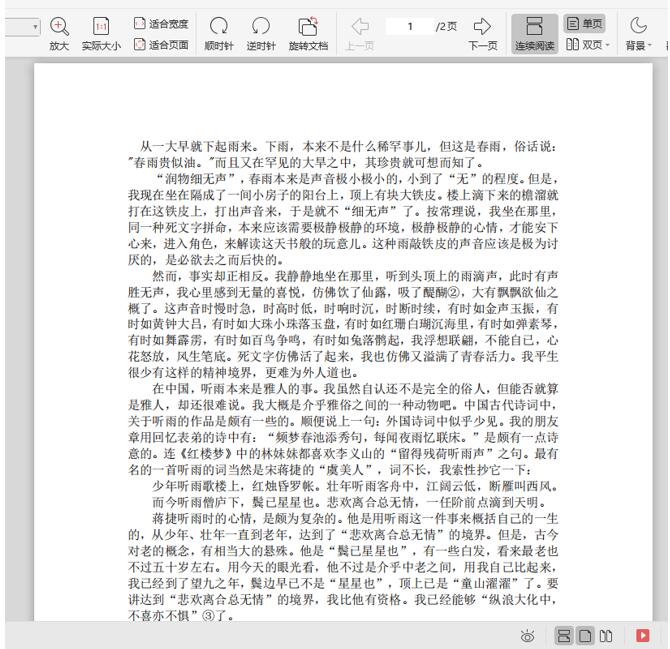Go to 上一页 previous page
This screenshot has width=670, height=649.
pos(359,34)
